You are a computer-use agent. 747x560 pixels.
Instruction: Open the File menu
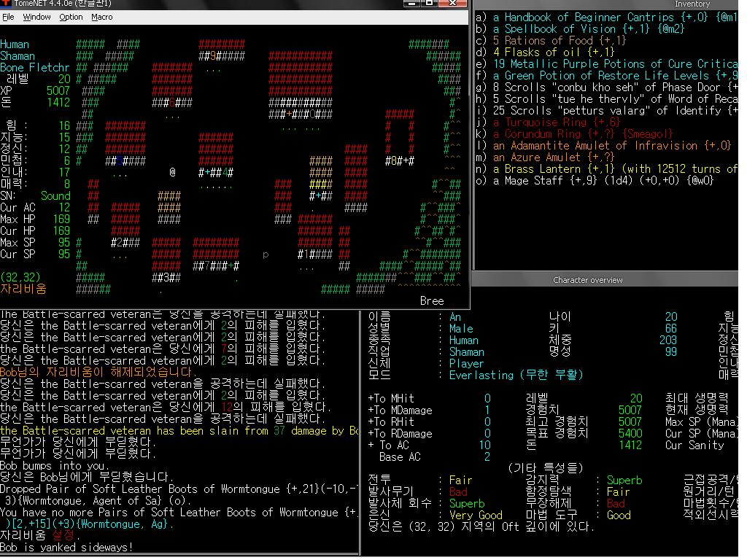[8, 17]
